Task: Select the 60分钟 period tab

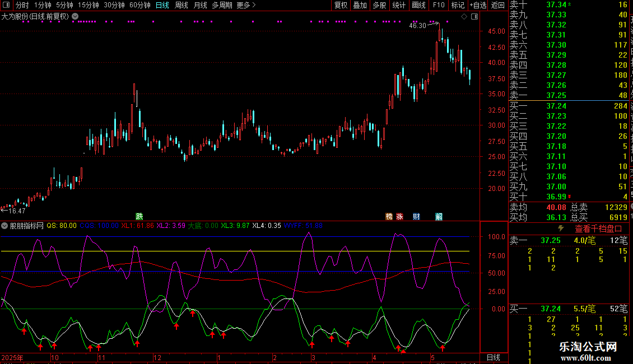Action: pos(140,5)
